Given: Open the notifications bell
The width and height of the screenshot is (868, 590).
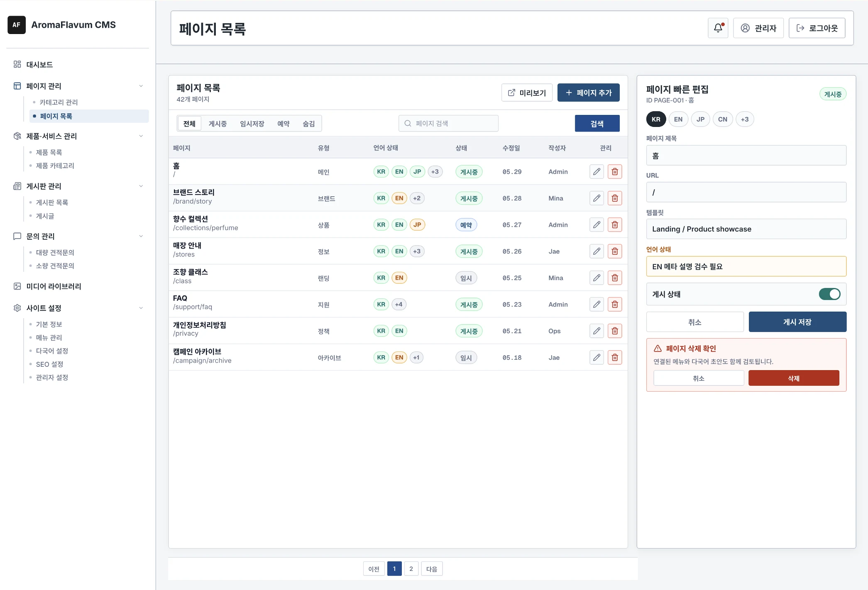Looking at the screenshot, I should pos(718,28).
